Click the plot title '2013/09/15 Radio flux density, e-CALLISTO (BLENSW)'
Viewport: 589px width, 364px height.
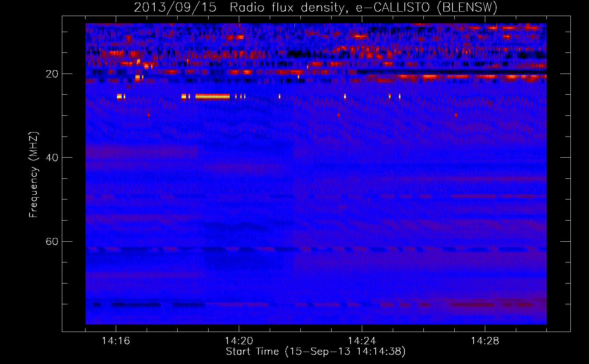[x=316, y=7]
